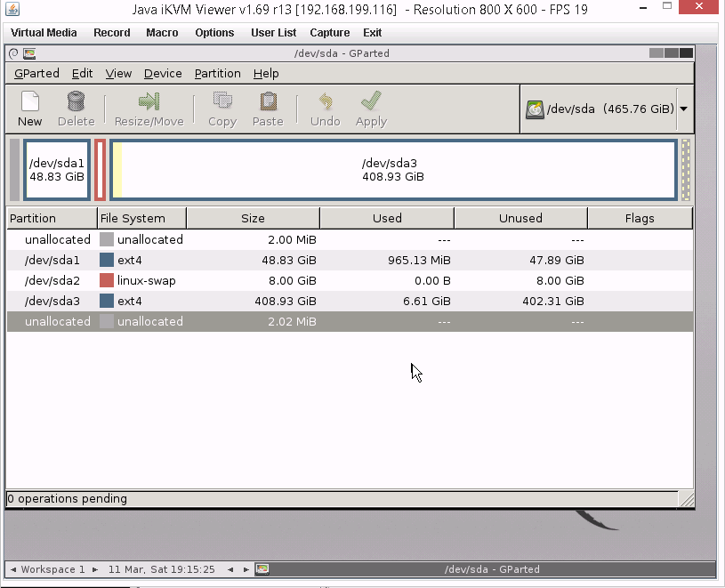Viewport: 725px width, 588px height.
Task: Click the next-window arrow in the taskbar
Action: [x=246, y=569]
